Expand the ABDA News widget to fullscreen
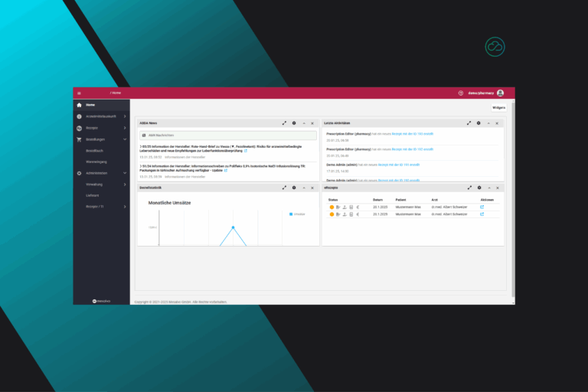The width and height of the screenshot is (588, 392). [x=284, y=122]
